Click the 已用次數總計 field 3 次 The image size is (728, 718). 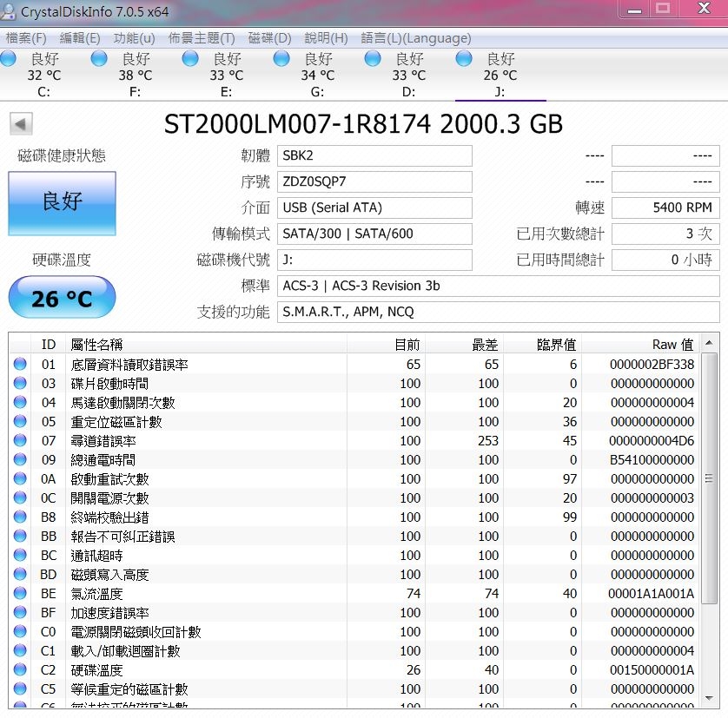[x=665, y=234]
